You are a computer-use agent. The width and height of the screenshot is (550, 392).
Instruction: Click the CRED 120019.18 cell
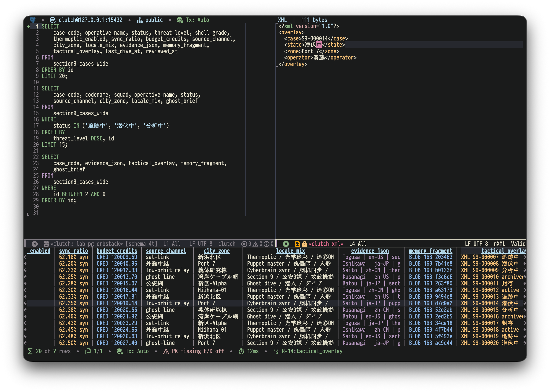[x=117, y=303]
